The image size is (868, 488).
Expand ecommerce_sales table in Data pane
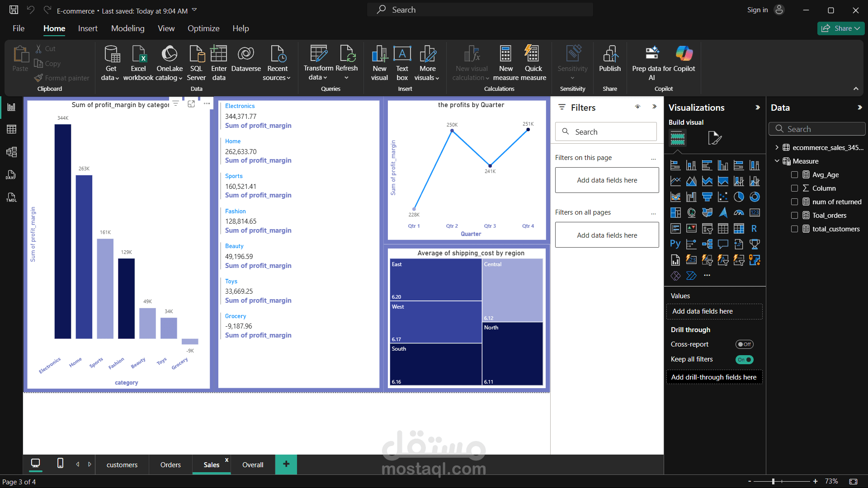[777, 147]
